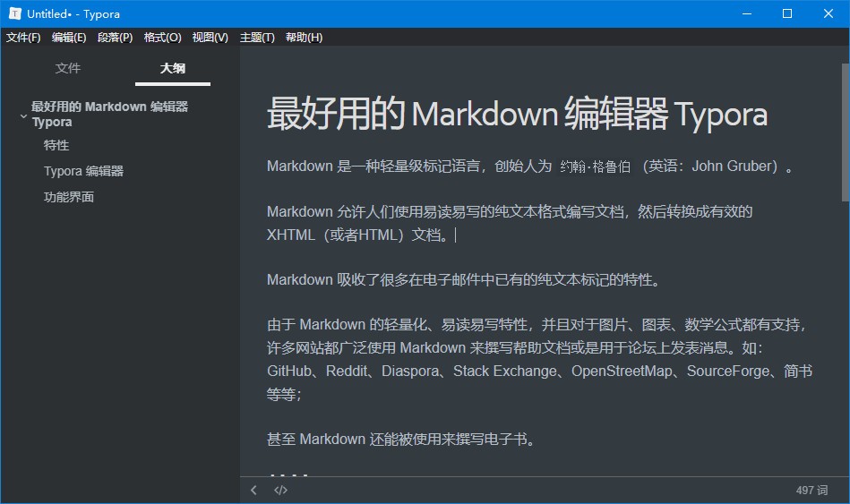Place cursor in paragraph starting Markdown 允许人们
This screenshot has height=504, width=850.
510,223
